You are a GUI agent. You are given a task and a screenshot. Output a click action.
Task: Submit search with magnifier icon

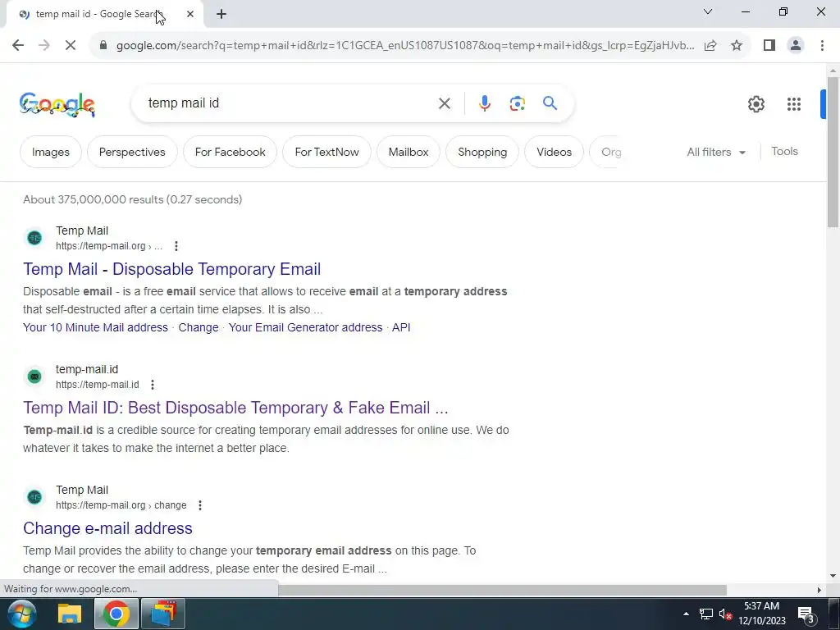(x=550, y=103)
